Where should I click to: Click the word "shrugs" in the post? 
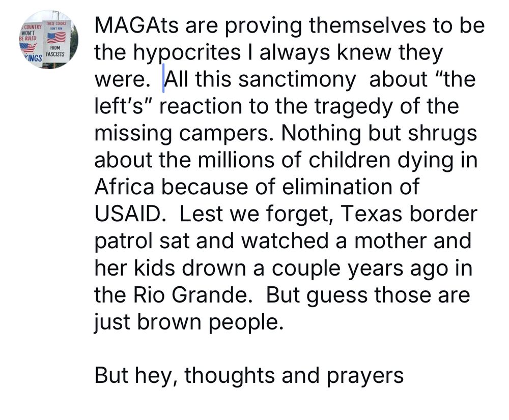click(x=442, y=134)
